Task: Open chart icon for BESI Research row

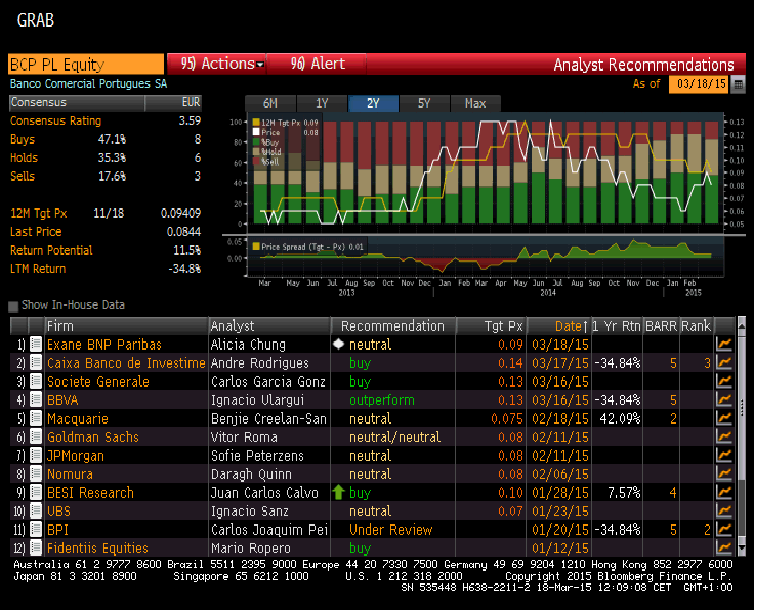Action: coord(724,493)
